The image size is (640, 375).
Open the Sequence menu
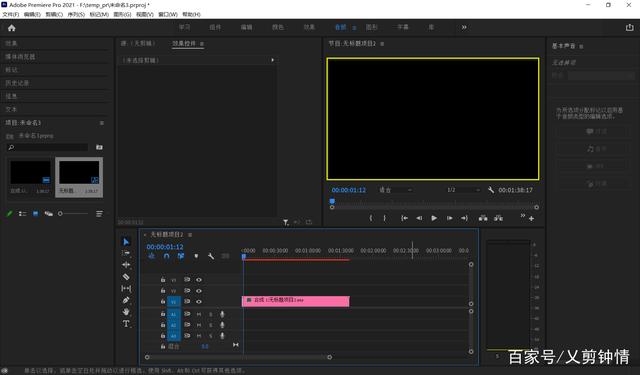(x=76, y=14)
